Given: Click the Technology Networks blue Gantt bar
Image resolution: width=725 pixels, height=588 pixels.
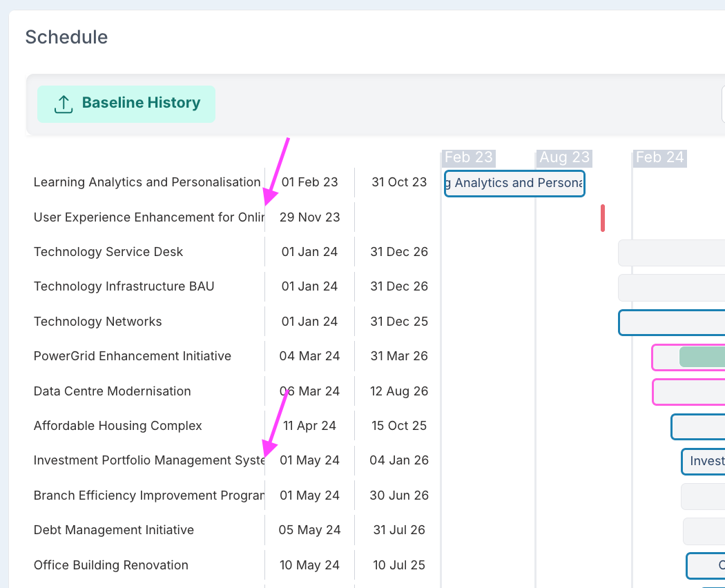Looking at the screenshot, I should (x=671, y=322).
